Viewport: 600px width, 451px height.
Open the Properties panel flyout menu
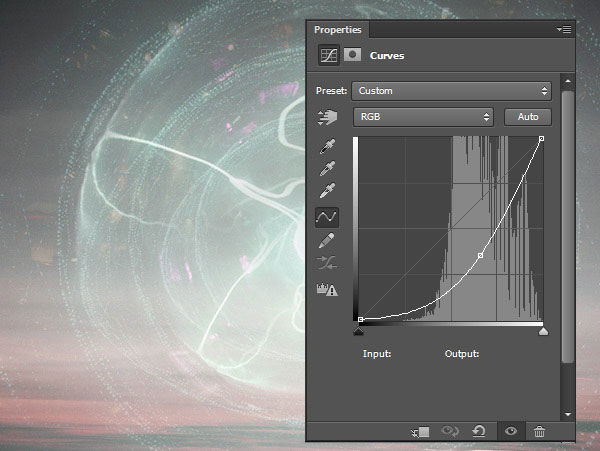coord(564,30)
